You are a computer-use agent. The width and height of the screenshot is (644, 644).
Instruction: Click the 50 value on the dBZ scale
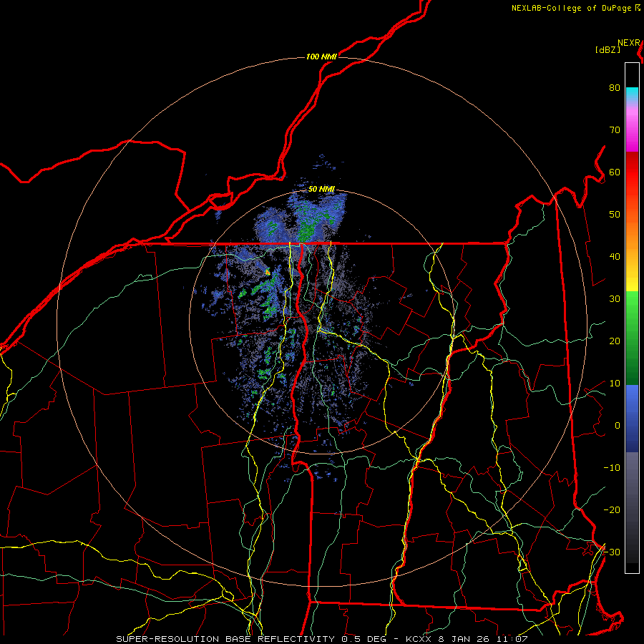pos(615,215)
